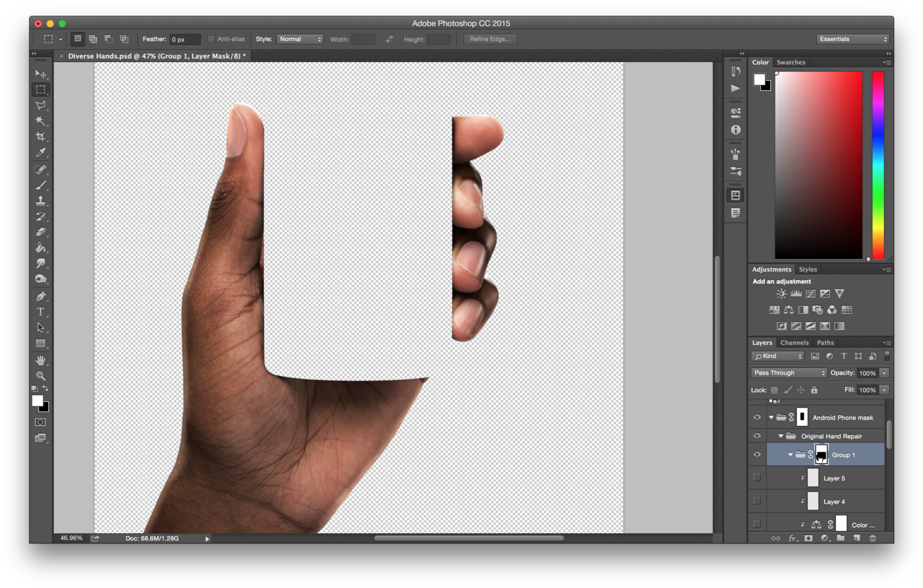Open the Swatches tab
This screenshot has width=923, height=588.
(791, 63)
